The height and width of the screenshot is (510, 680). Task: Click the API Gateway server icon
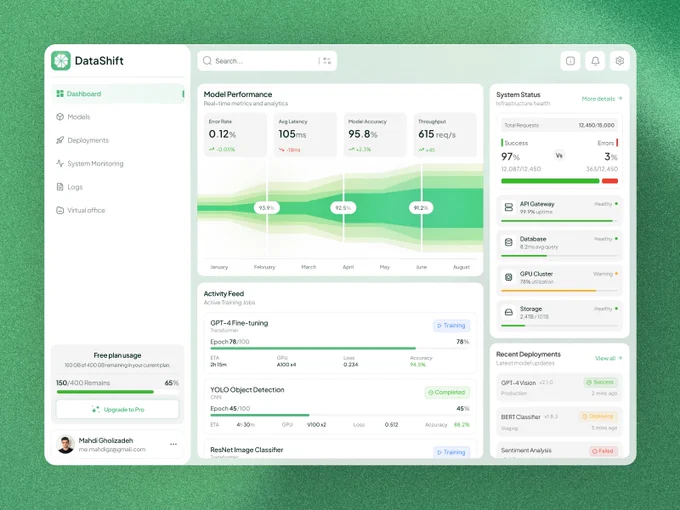[x=509, y=207]
